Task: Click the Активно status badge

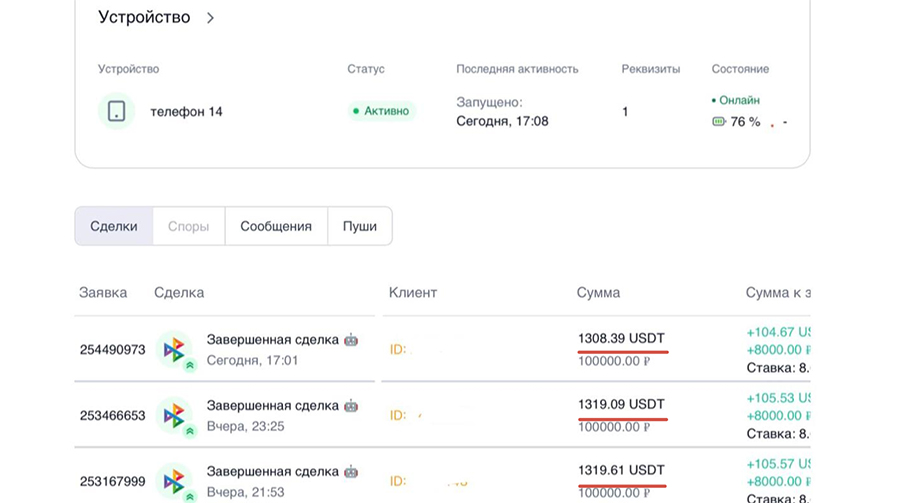Action: point(382,111)
